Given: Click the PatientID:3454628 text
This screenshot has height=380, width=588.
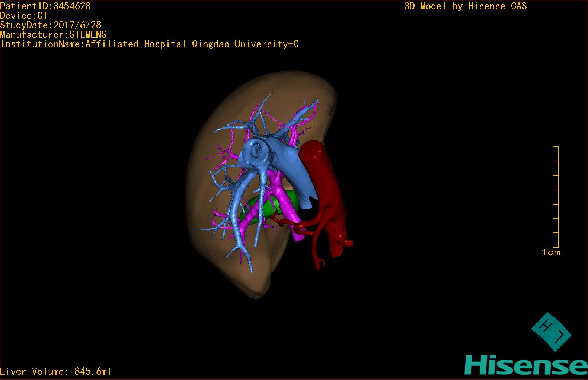Looking at the screenshot, I should (45, 6).
